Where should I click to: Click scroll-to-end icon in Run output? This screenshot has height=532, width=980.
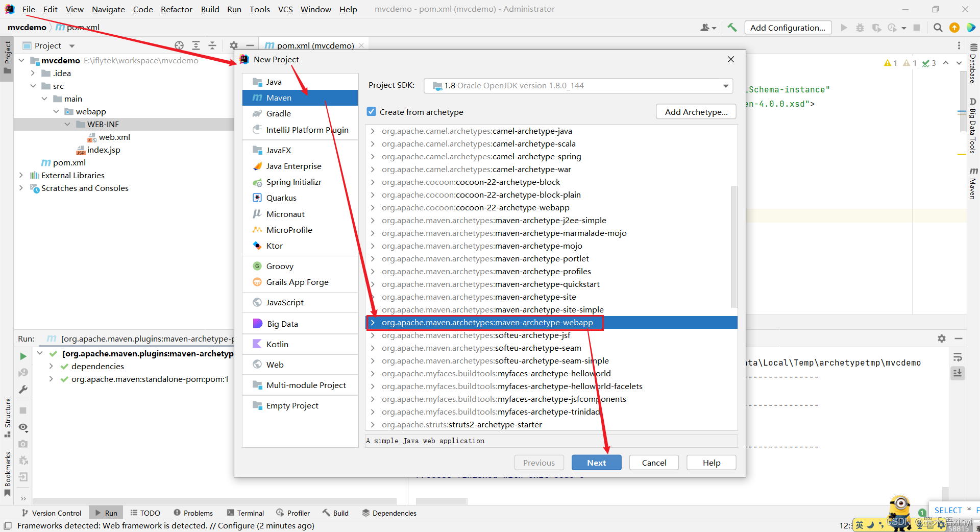pos(958,373)
